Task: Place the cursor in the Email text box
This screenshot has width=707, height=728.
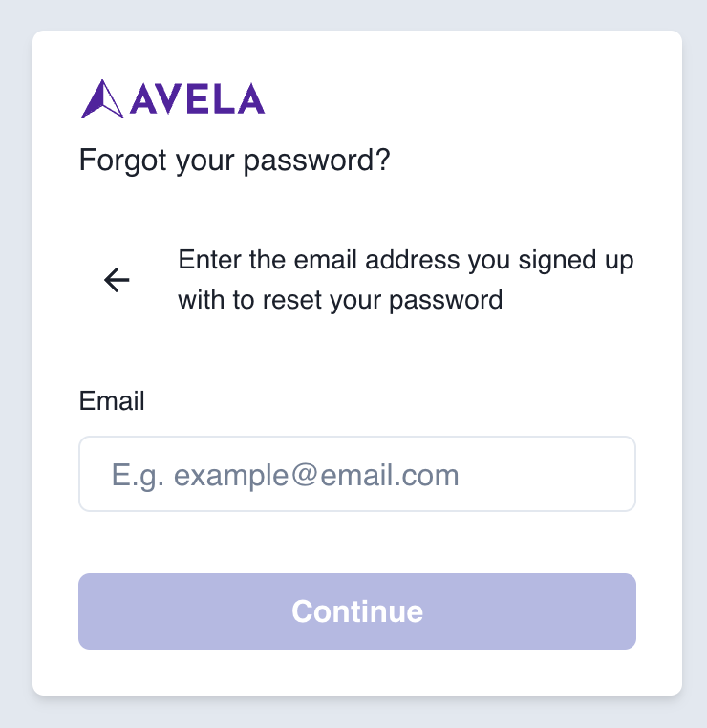Action: [357, 474]
